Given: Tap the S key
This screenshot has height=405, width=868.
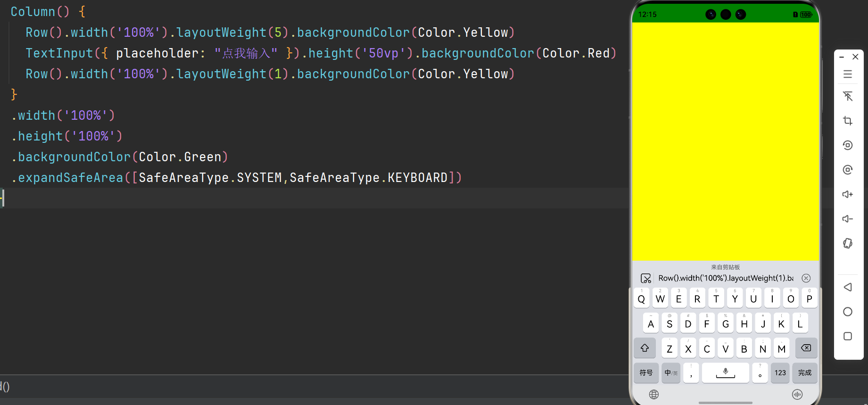Looking at the screenshot, I should [x=670, y=323].
